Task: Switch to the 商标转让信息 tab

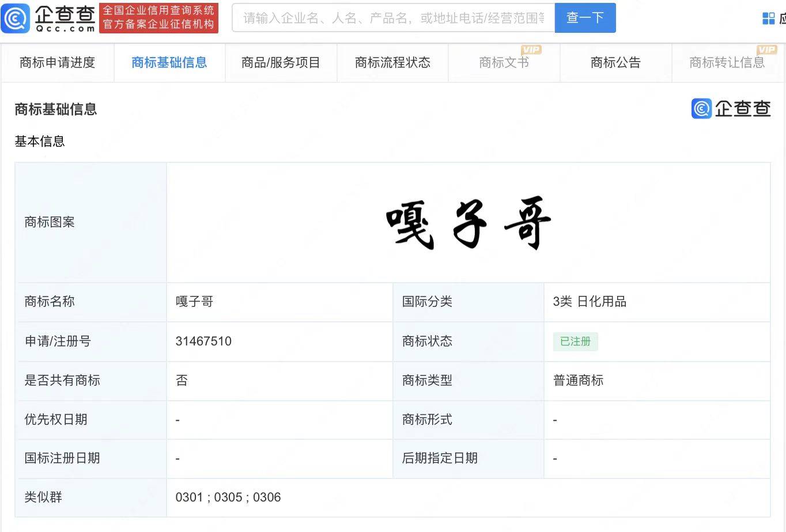Action: coord(727,63)
